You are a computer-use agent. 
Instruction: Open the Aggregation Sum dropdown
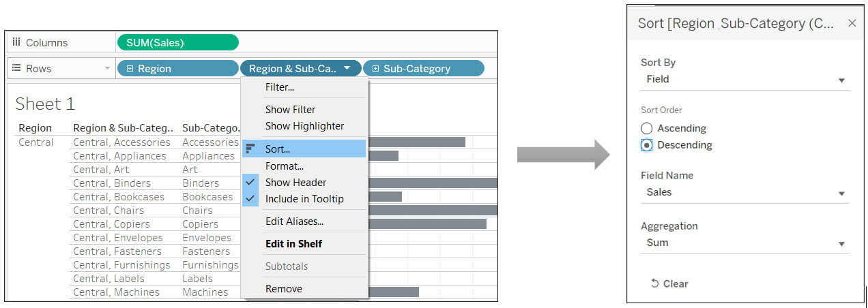[x=744, y=243]
